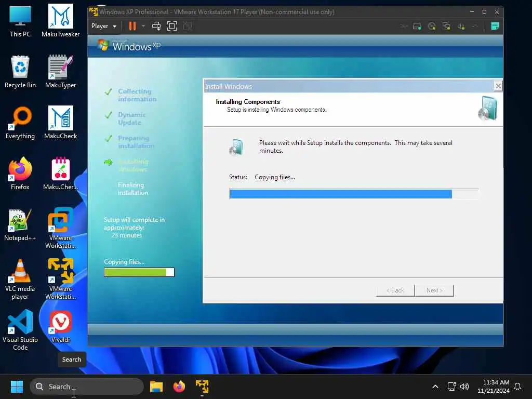Click the sound card device icon
Image resolution: width=532 pixels, height=399 pixels.
[461, 26]
